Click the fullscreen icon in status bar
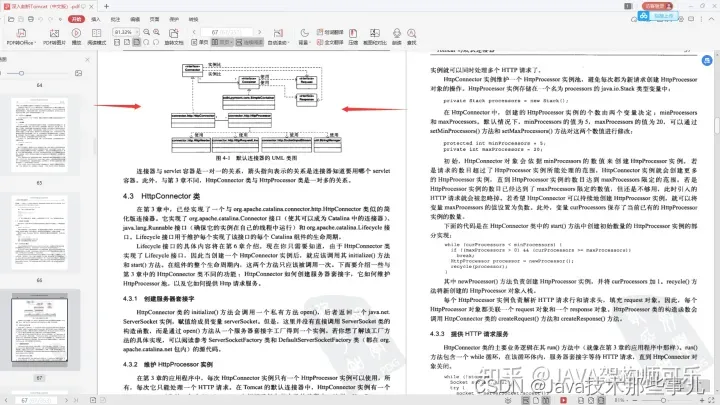Screen dimensions: 720x405 coord(711,400)
